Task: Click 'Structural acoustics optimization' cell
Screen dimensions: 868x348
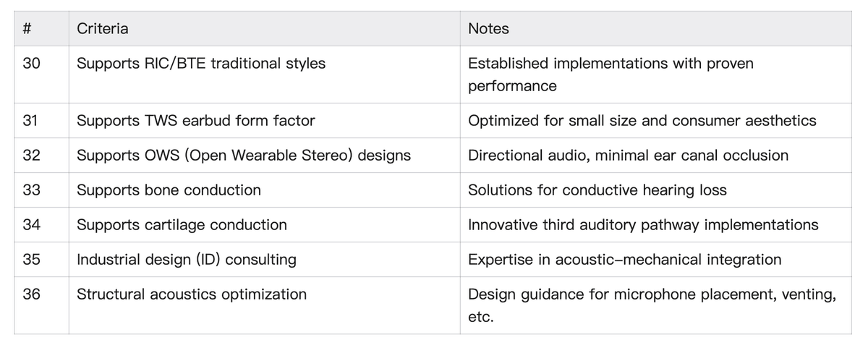Action: coord(192,294)
